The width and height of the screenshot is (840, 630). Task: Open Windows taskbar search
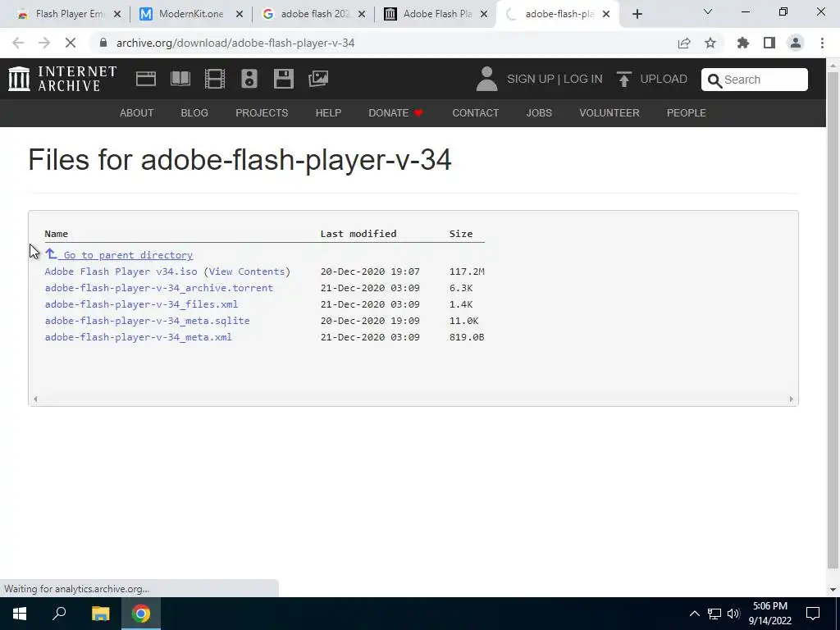[x=59, y=614]
